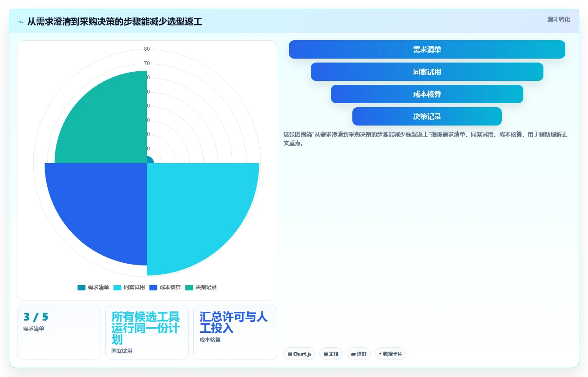Open the 汇总许可与人工投入 data card
The width and height of the screenshot is (588, 377).
235,332
